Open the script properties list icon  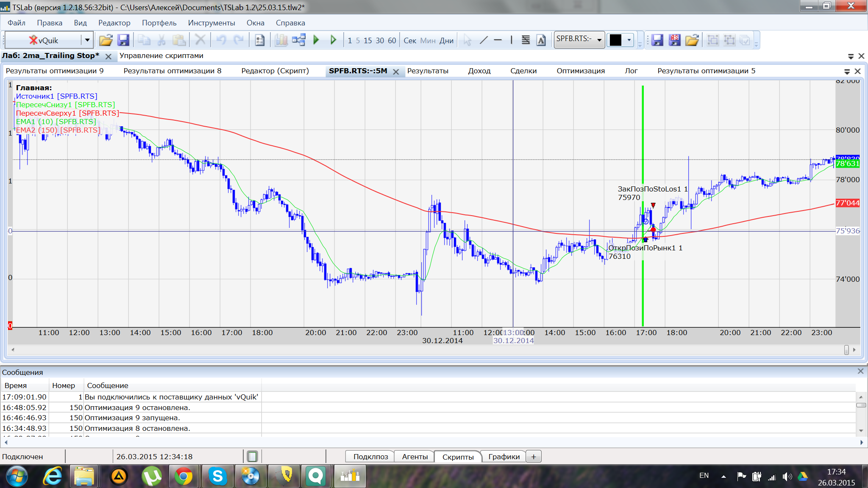click(x=259, y=40)
